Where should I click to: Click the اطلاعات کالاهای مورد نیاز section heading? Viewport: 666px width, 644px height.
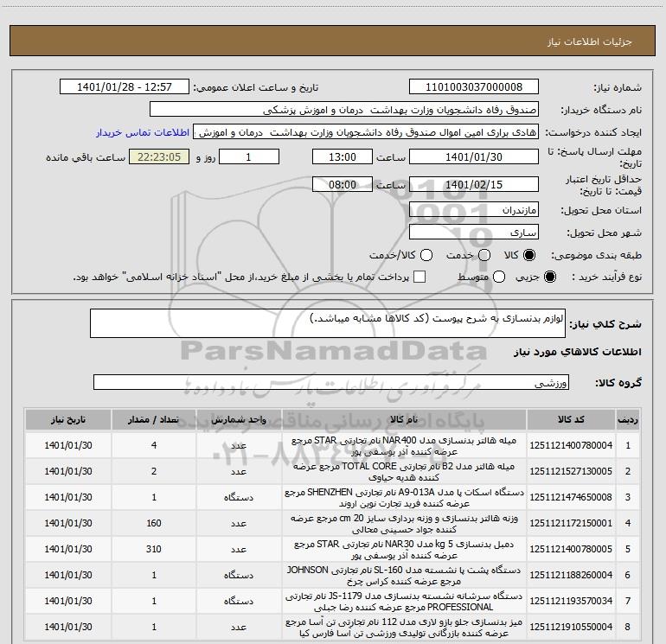pos(578,352)
